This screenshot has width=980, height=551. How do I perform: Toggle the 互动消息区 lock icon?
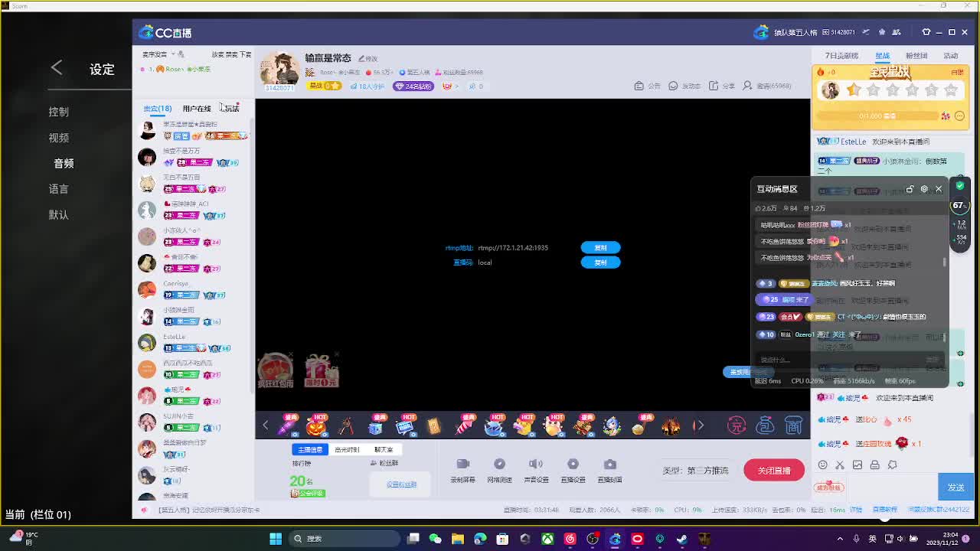(x=910, y=189)
